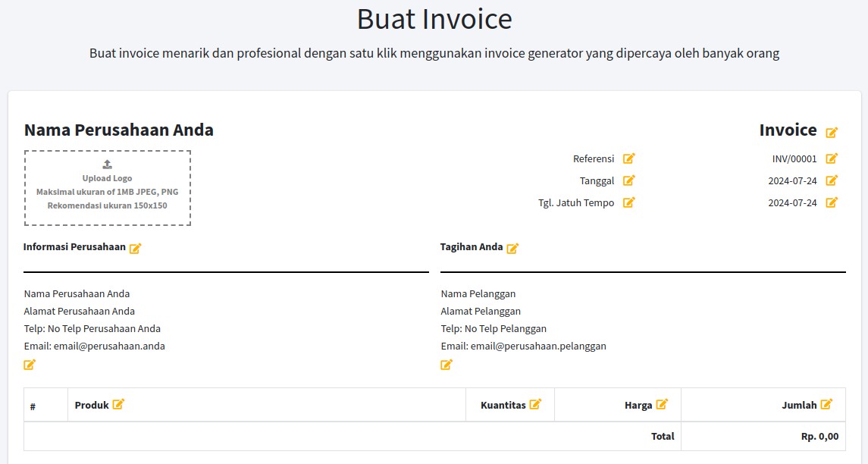Click the Total label in the table
868x464 pixels.
663,436
